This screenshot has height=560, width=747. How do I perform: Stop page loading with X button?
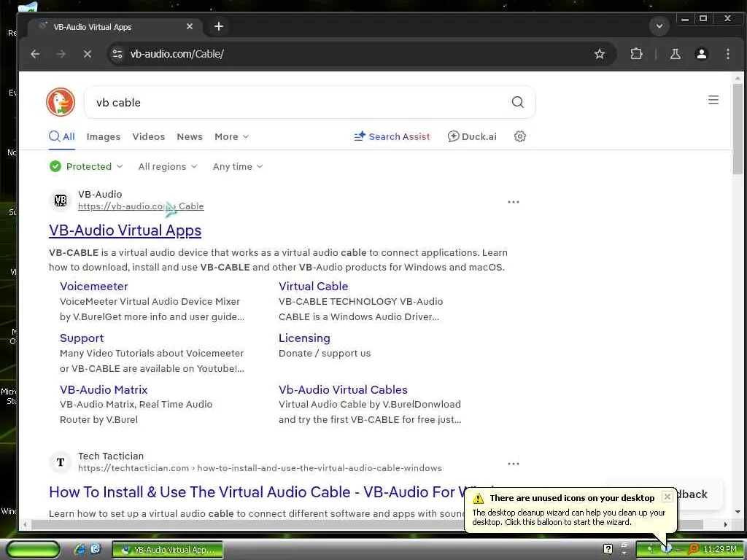88,54
